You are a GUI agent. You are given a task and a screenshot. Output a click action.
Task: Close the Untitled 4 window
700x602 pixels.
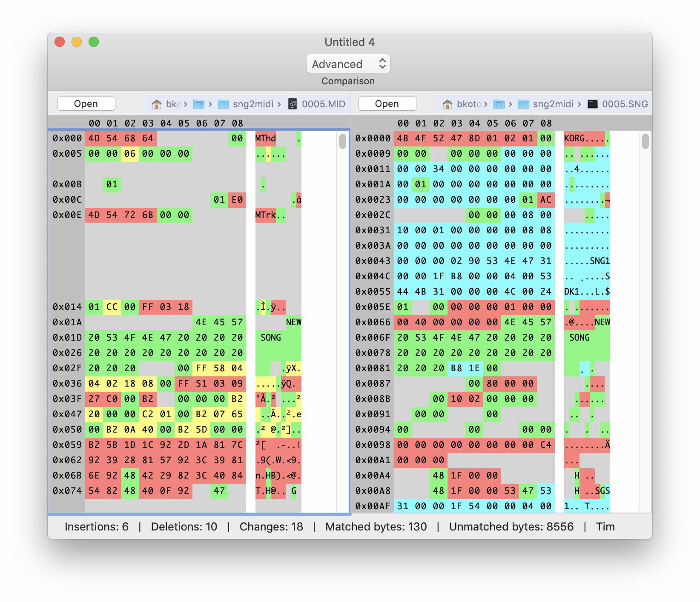pyautogui.click(x=60, y=42)
